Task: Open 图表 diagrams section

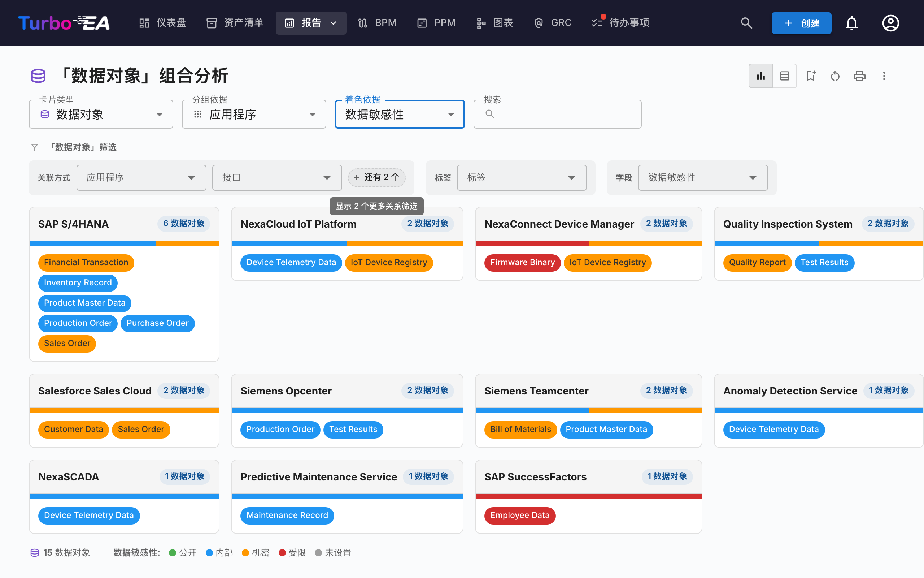Action: click(495, 23)
